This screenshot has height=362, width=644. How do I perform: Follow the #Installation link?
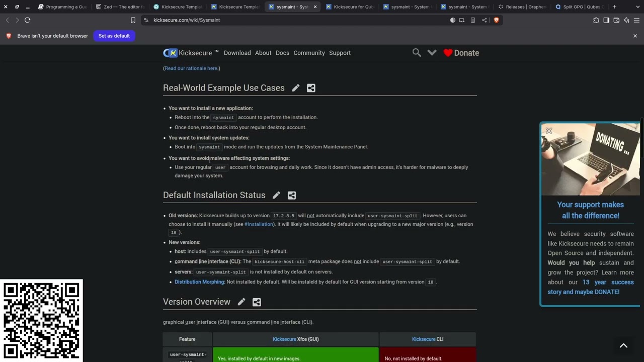tap(259, 224)
